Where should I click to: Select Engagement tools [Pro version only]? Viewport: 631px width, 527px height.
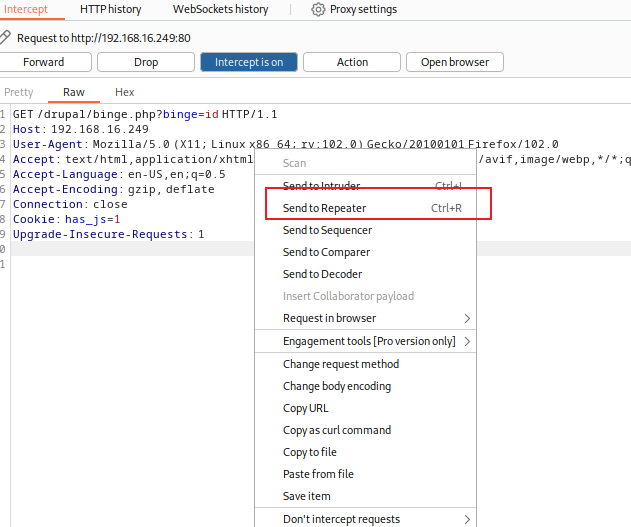(365, 341)
